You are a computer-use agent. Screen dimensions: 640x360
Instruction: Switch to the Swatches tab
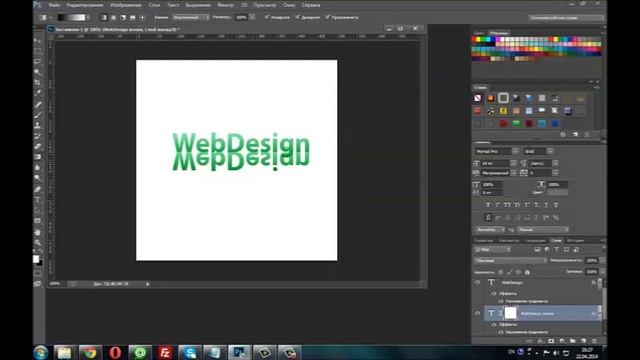click(499, 33)
